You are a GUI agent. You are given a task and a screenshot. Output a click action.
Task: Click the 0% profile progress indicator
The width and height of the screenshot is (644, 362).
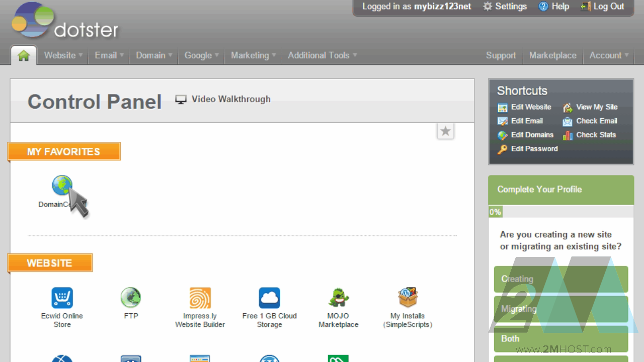496,212
